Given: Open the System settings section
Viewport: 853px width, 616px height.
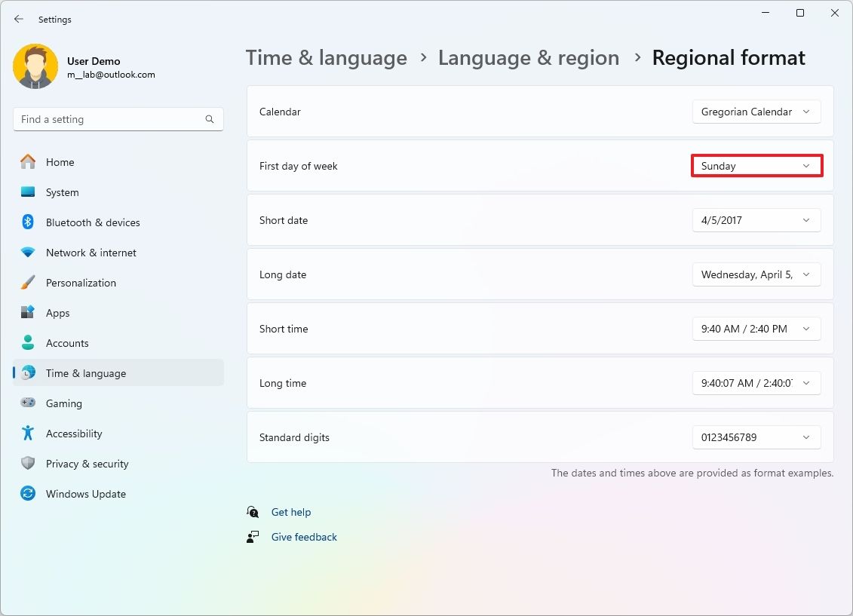Looking at the screenshot, I should (63, 192).
